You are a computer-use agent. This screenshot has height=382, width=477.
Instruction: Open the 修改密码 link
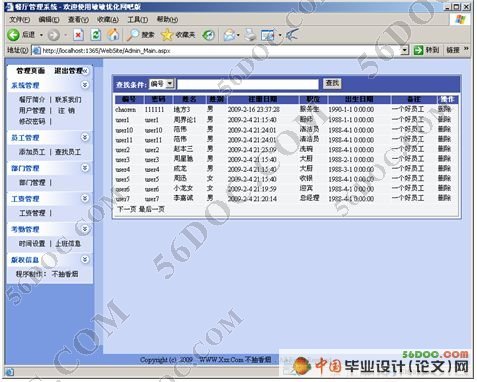click(32, 121)
